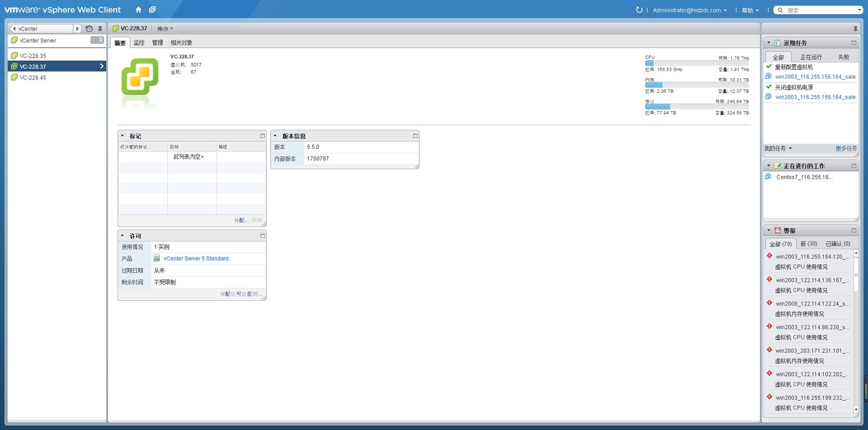Screen dimensions: 868x430
Task: Collapse the Work In Progress panel
Action: [769, 166]
